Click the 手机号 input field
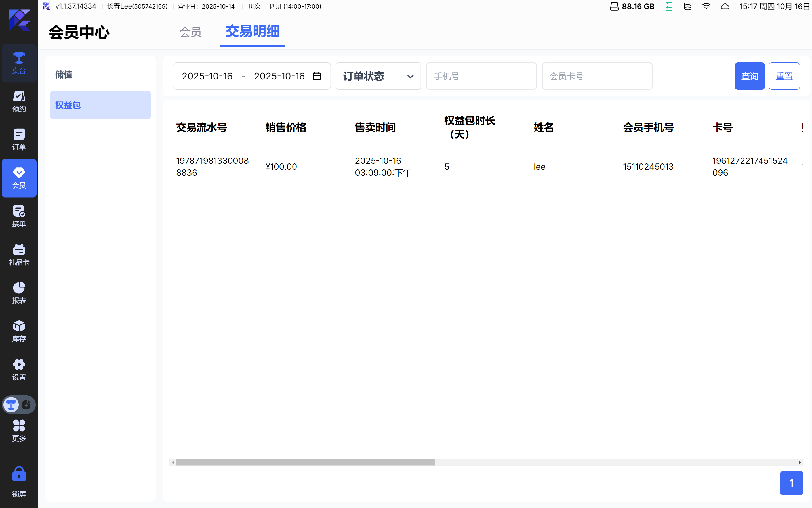The image size is (812, 508). click(x=481, y=76)
